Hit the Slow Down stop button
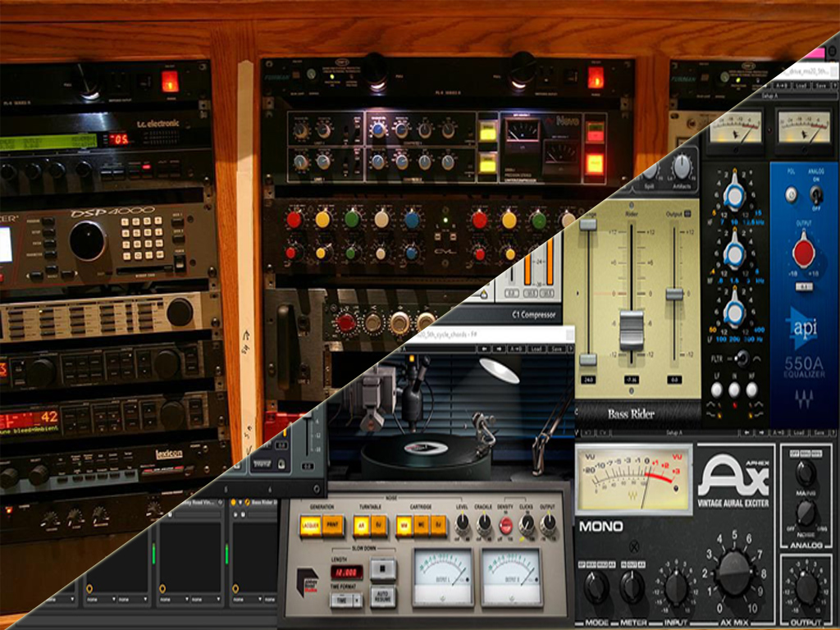 pyautogui.click(x=382, y=568)
